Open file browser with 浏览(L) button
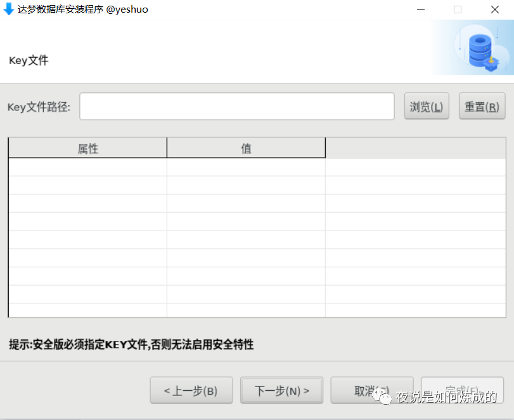Screen dimensions: 514x420 coord(427,106)
